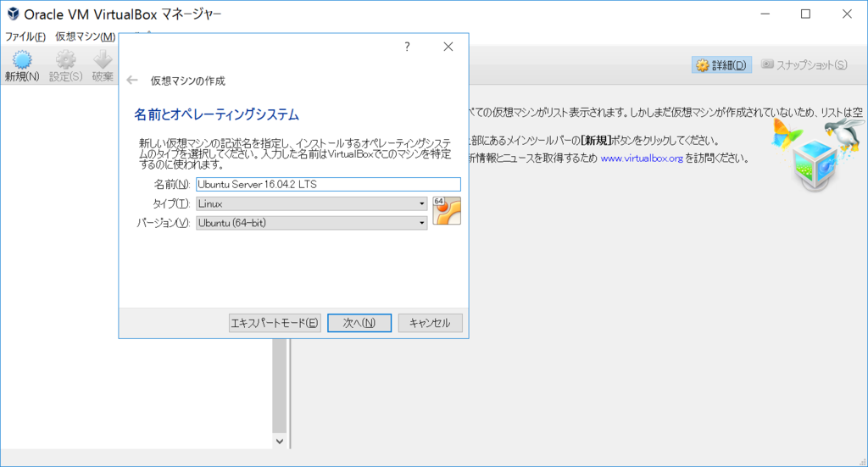
Task: Click the Expert Mode (エキスパートモード) button
Action: tap(275, 323)
